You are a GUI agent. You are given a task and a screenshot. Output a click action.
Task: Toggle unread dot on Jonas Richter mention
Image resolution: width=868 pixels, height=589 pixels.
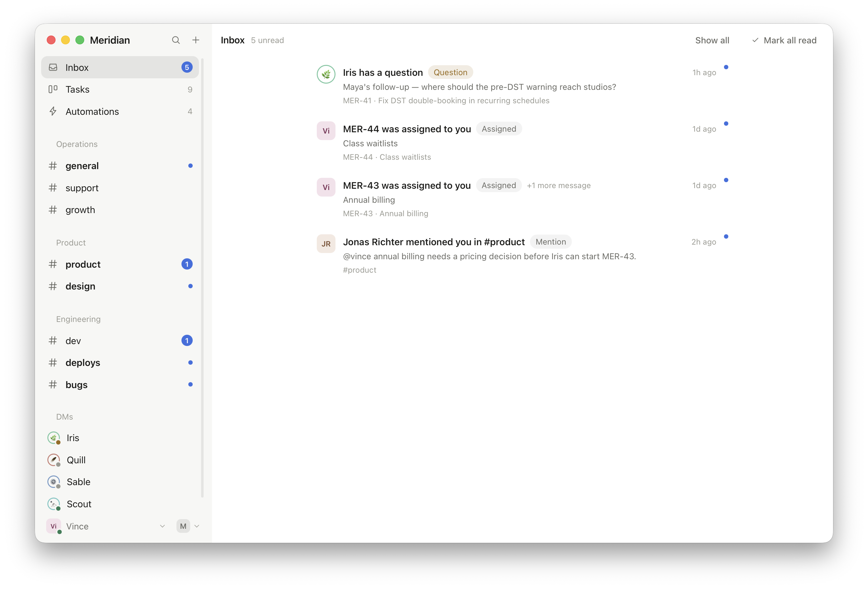pyautogui.click(x=726, y=236)
